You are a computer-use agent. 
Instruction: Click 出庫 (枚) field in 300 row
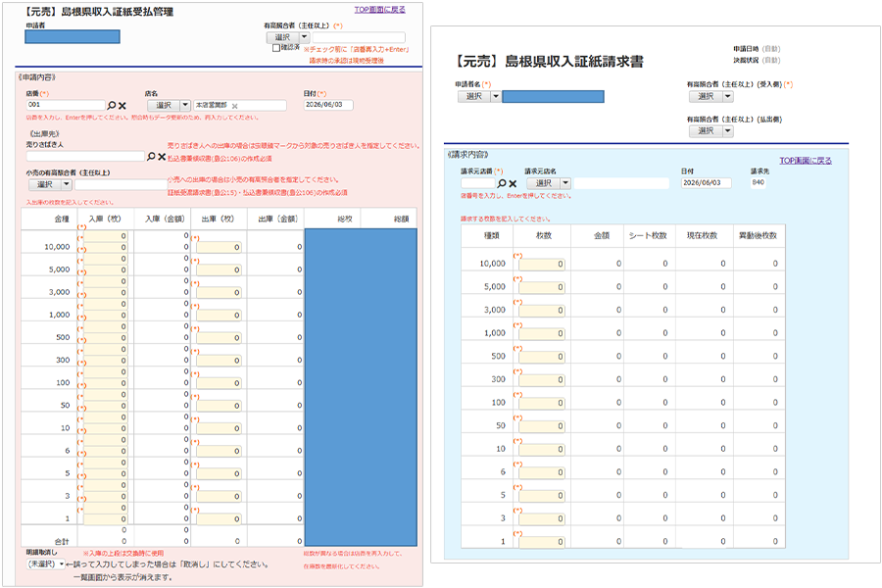pos(219,360)
